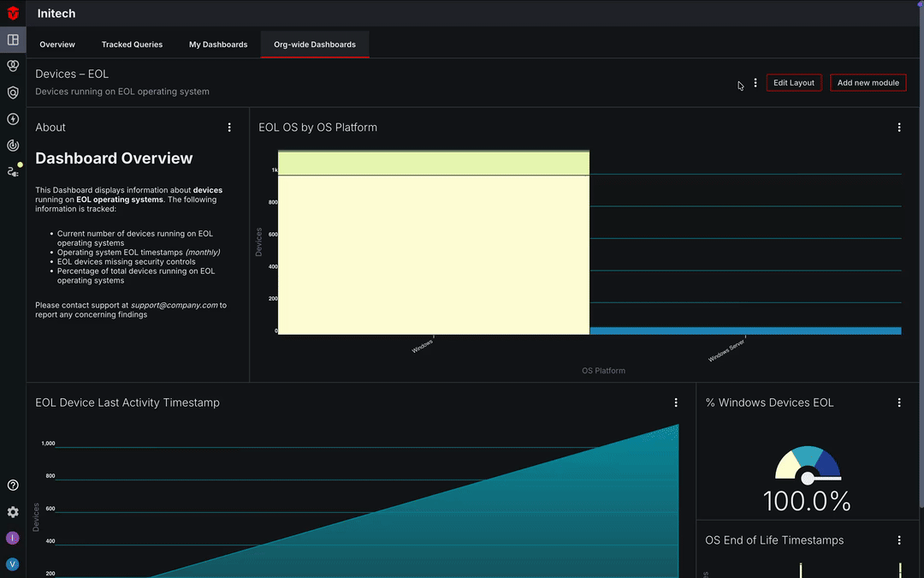Switch to the My Dashboards tab
Screen dimensions: 924x578
218,44
